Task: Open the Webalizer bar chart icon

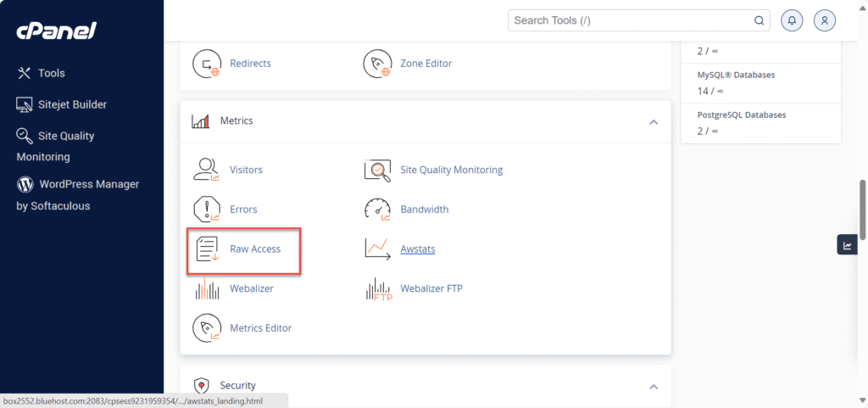Action: (207, 288)
